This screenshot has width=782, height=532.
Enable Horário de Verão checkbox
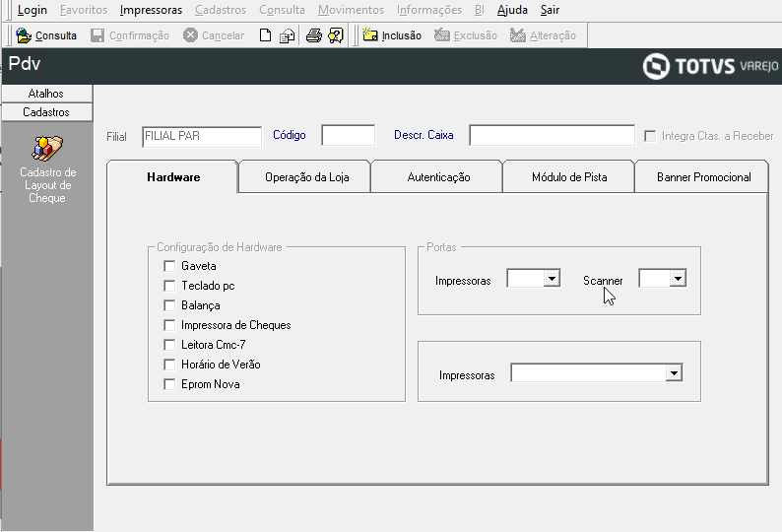(169, 365)
